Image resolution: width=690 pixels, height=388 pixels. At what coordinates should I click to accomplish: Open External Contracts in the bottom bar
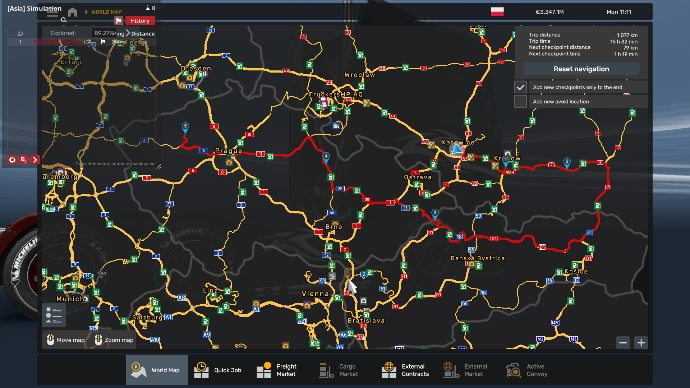(x=405, y=370)
